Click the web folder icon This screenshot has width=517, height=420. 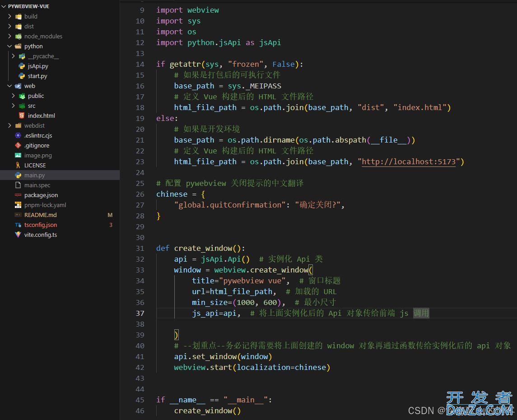(x=19, y=86)
